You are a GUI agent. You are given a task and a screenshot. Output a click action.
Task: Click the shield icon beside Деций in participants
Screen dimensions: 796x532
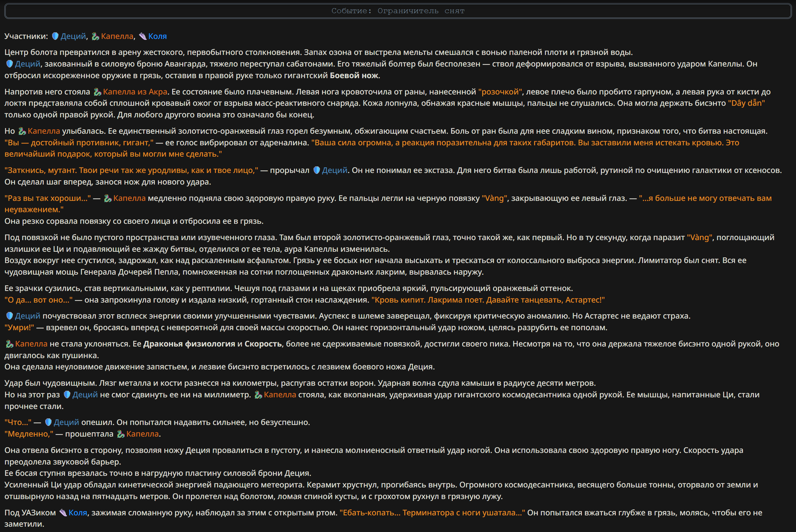click(x=55, y=36)
